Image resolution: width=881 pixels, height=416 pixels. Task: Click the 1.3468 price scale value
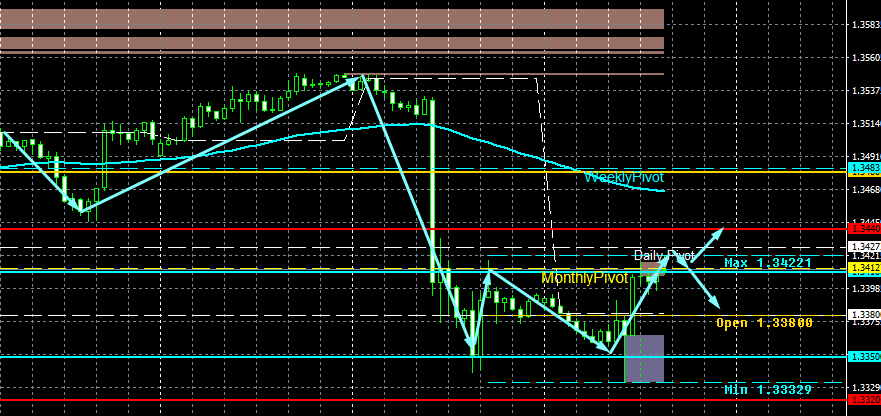[866, 191]
